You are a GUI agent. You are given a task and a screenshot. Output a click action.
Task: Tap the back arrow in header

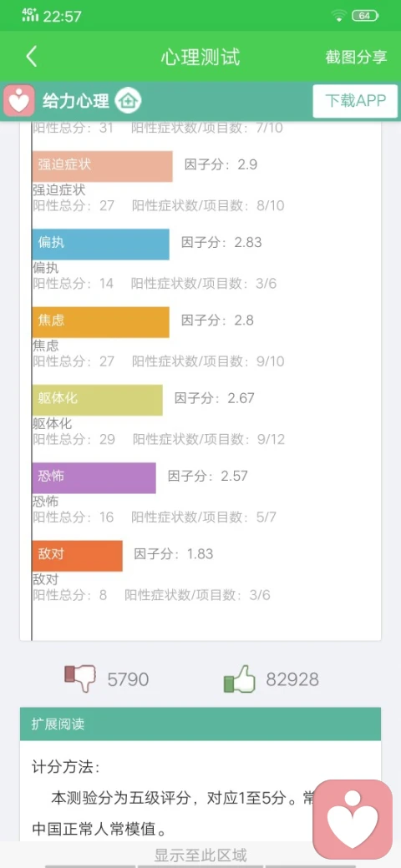pyautogui.click(x=32, y=57)
